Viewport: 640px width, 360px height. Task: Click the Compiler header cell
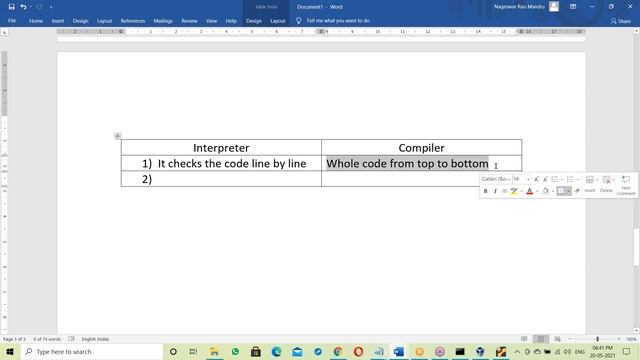[x=421, y=147]
